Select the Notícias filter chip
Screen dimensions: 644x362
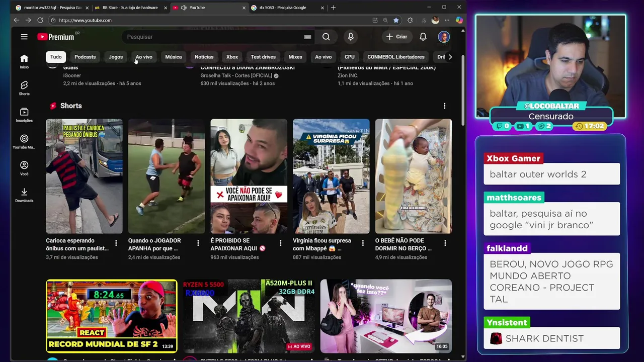[x=204, y=57]
